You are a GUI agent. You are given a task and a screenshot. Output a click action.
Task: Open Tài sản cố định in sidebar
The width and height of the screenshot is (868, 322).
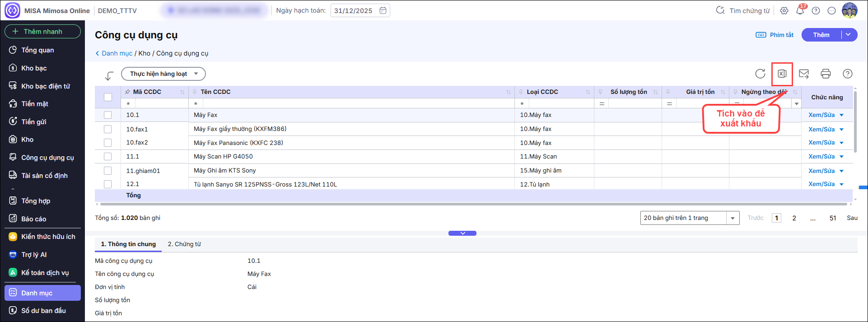pyautogui.click(x=44, y=176)
